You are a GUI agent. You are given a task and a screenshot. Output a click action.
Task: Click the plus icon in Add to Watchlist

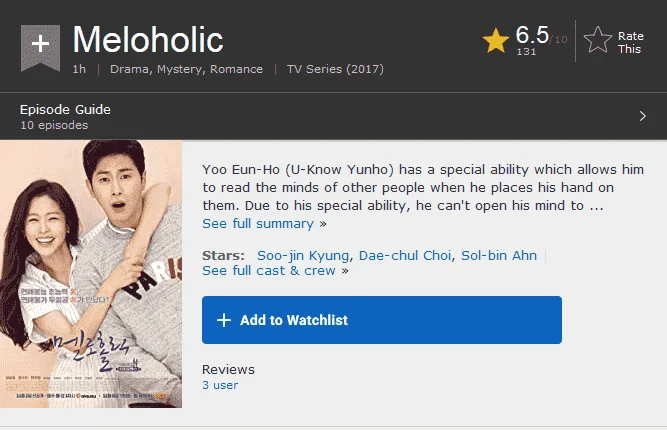[224, 320]
